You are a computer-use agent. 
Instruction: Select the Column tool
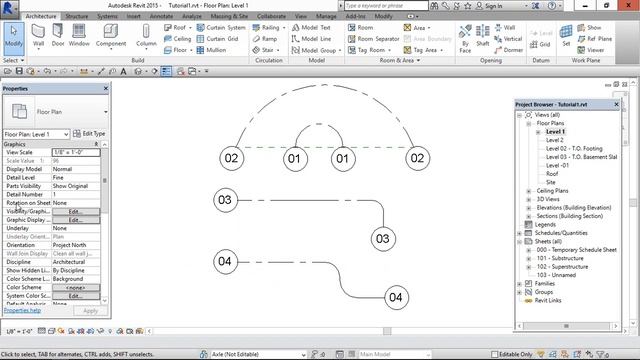[146, 37]
